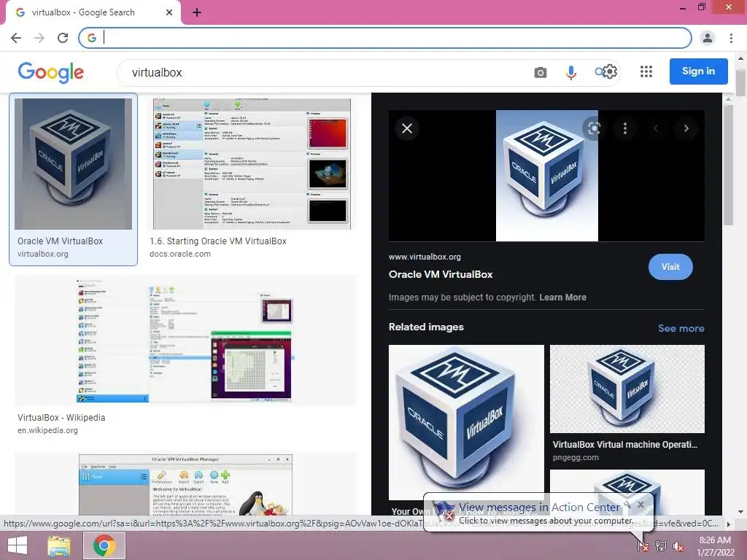Close the image preview panel
Screen dimensions: 747x560
[407, 128]
